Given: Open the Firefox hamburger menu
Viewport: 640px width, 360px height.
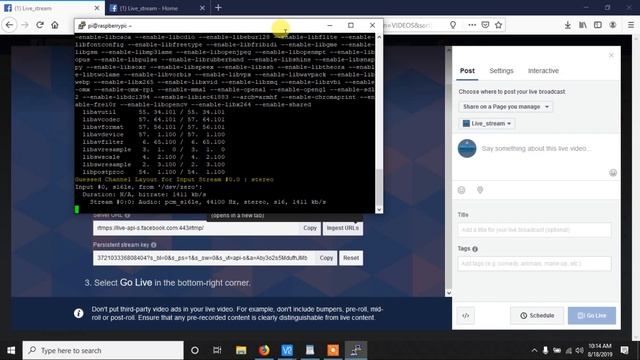Looking at the screenshot, I should click(631, 25).
